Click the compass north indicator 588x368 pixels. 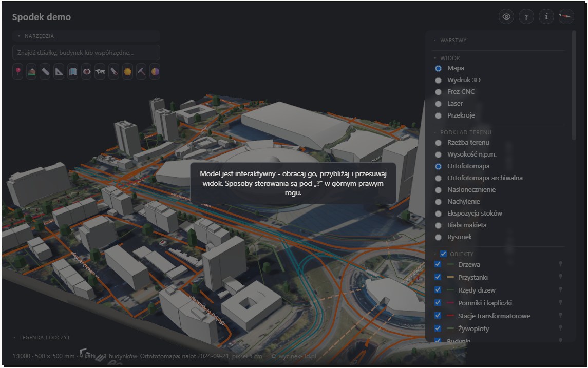tap(566, 16)
